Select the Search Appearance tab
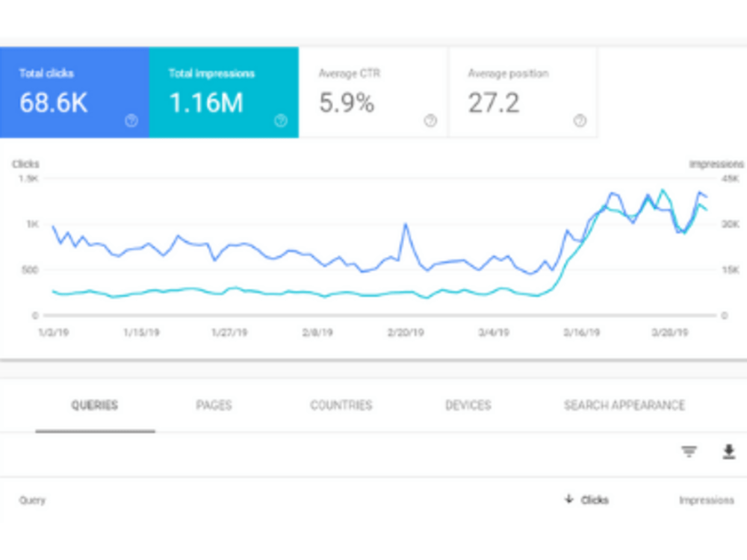The image size is (747, 560). [624, 405]
